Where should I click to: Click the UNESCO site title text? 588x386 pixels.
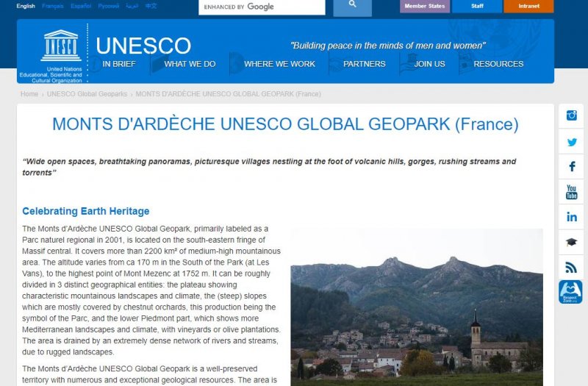pyautogui.click(x=143, y=46)
